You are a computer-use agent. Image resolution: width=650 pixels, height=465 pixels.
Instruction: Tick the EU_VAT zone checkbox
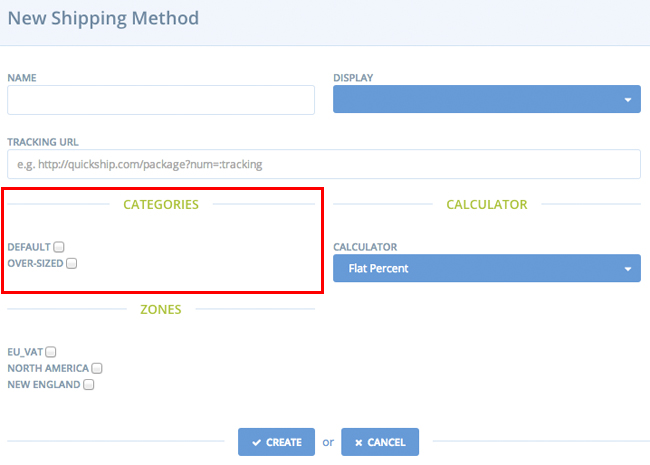coord(51,352)
